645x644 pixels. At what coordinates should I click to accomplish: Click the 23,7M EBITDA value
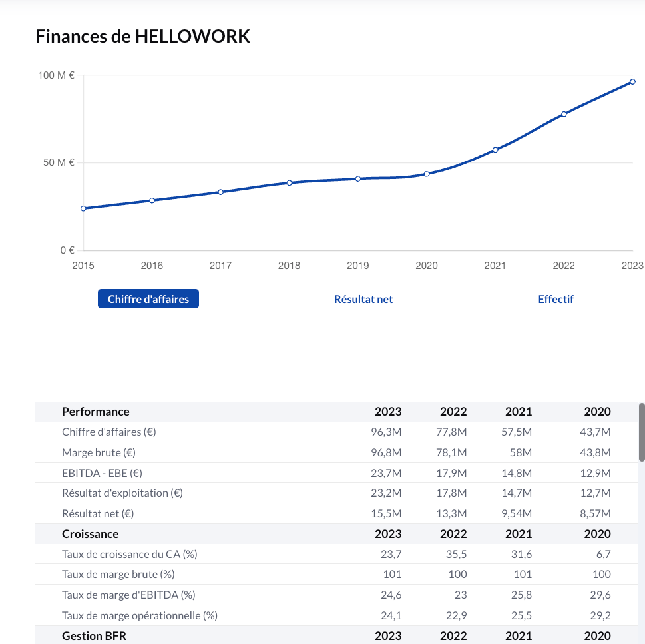click(x=386, y=473)
